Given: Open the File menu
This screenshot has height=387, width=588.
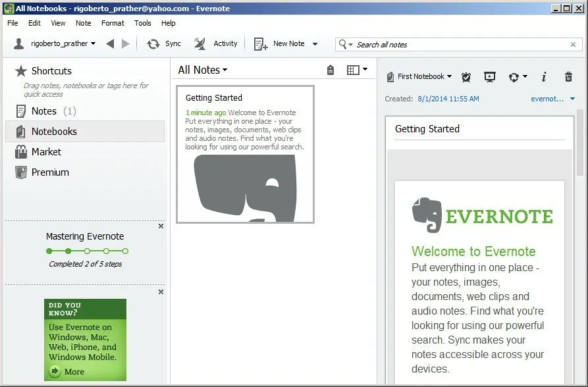Looking at the screenshot, I should 13,23.
